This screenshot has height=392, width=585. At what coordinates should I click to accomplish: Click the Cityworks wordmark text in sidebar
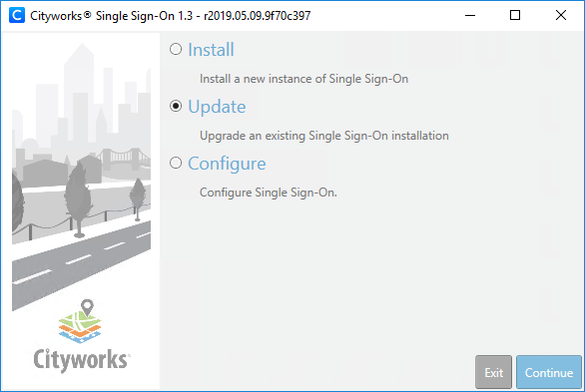point(81,360)
